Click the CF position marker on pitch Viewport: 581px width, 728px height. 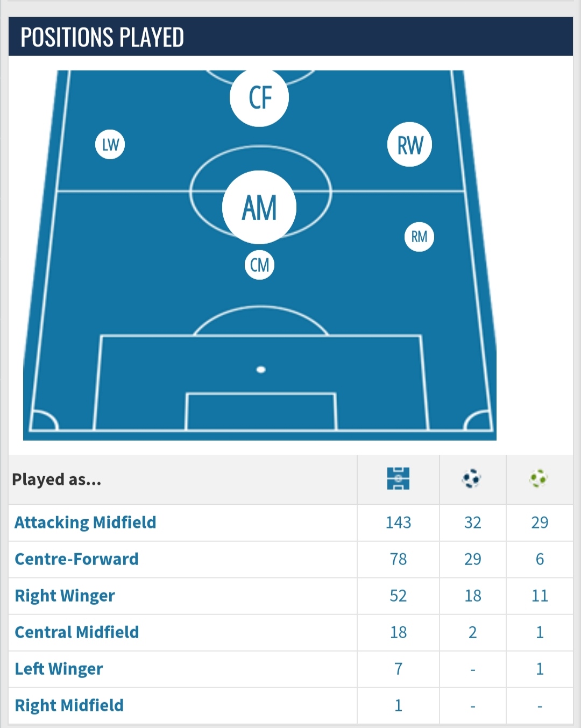pyautogui.click(x=259, y=97)
